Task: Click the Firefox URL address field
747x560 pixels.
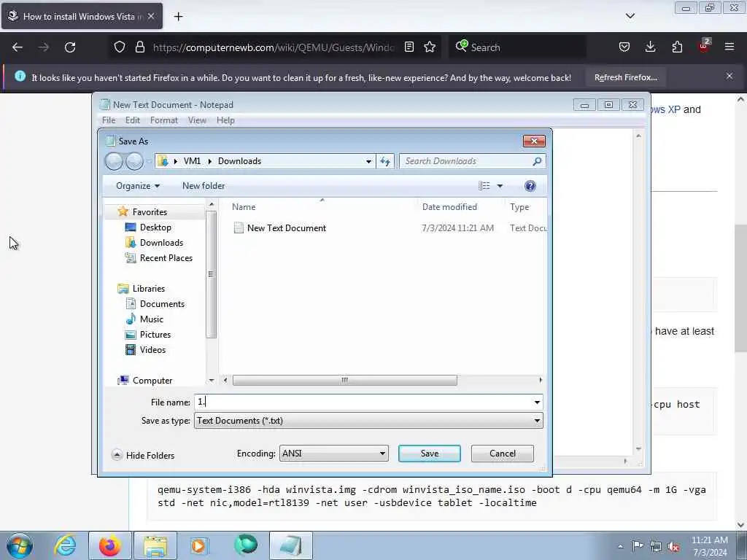Action: (274, 47)
